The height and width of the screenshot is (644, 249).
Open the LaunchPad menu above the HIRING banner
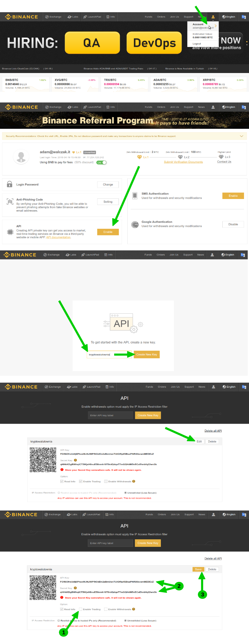tap(92, 17)
